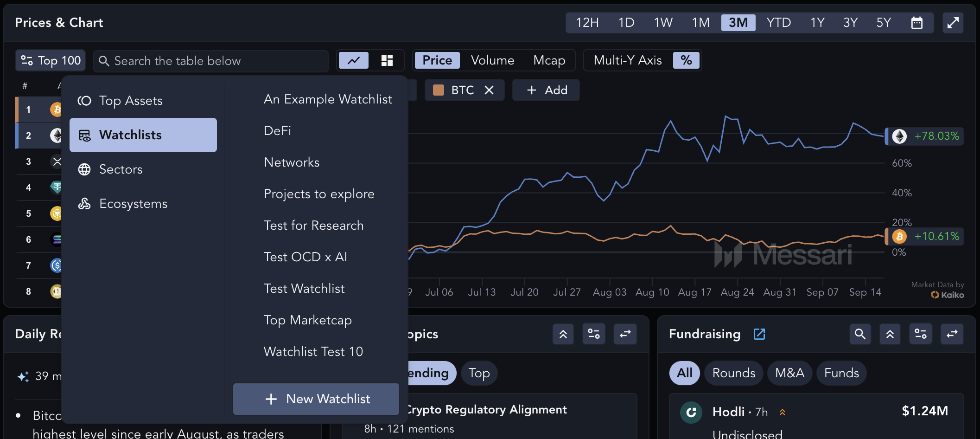The height and width of the screenshot is (439, 980).
Task: Select the YTD timeframe
Action: 778,23
